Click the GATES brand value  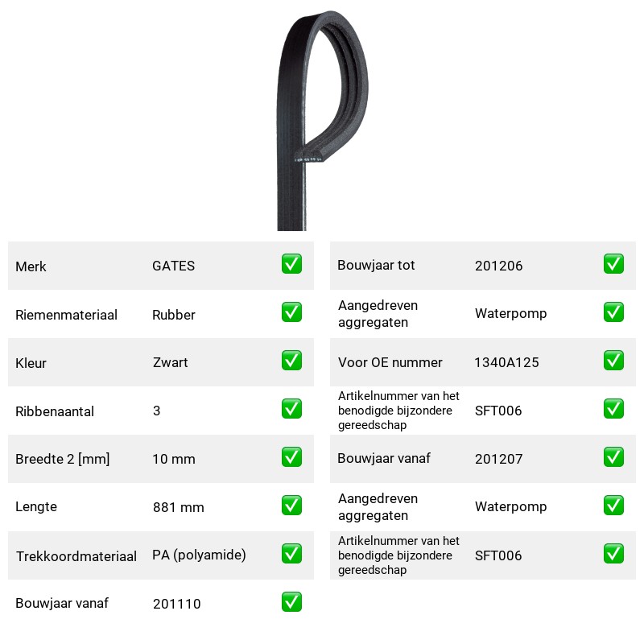tap(173, 266)
